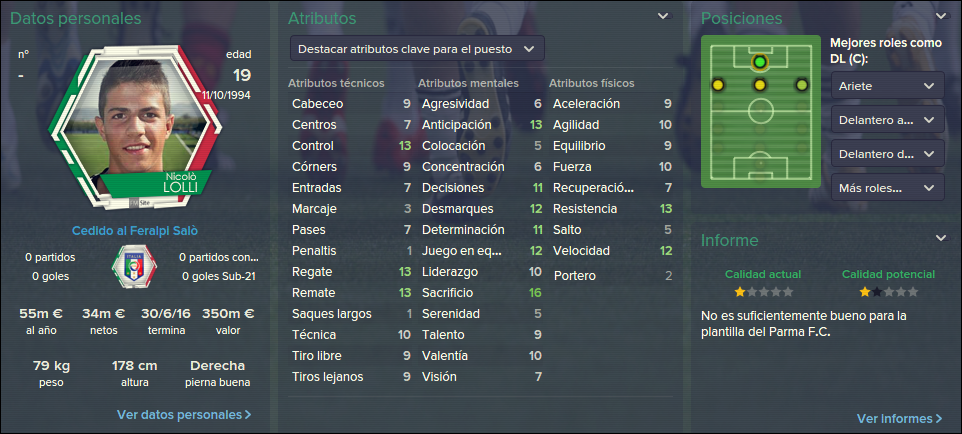Collapse the Posiciones panel chevron

click(x=941, y=16)
